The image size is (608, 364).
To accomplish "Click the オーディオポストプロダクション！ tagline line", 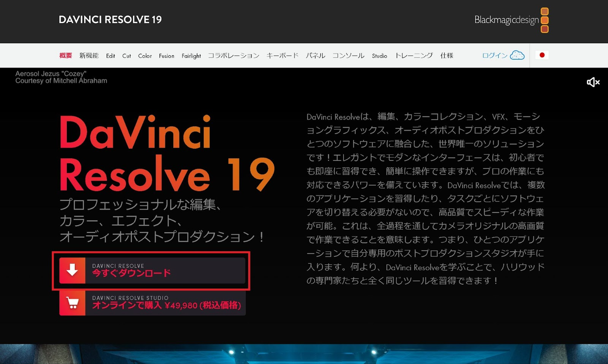I will tap(162, 237).
